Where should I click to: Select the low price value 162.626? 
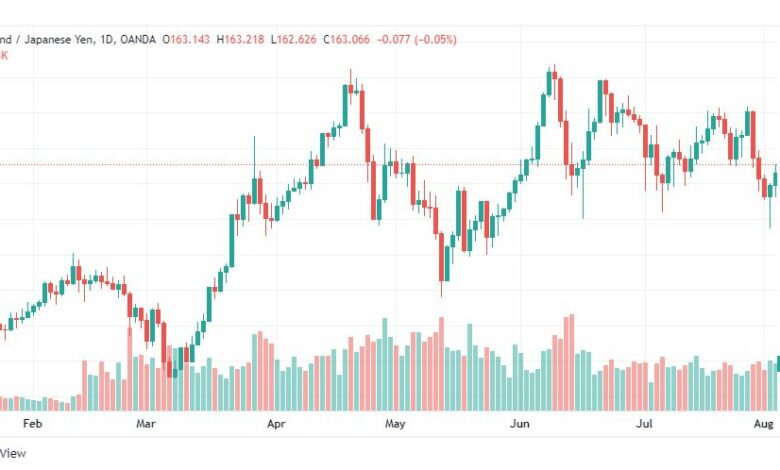[x=296, y=39]
